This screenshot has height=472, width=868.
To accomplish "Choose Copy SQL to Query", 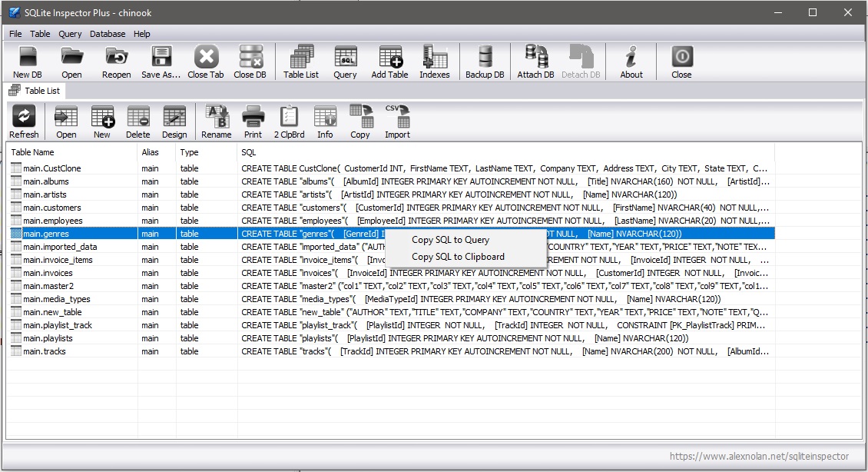I will 450,240.
